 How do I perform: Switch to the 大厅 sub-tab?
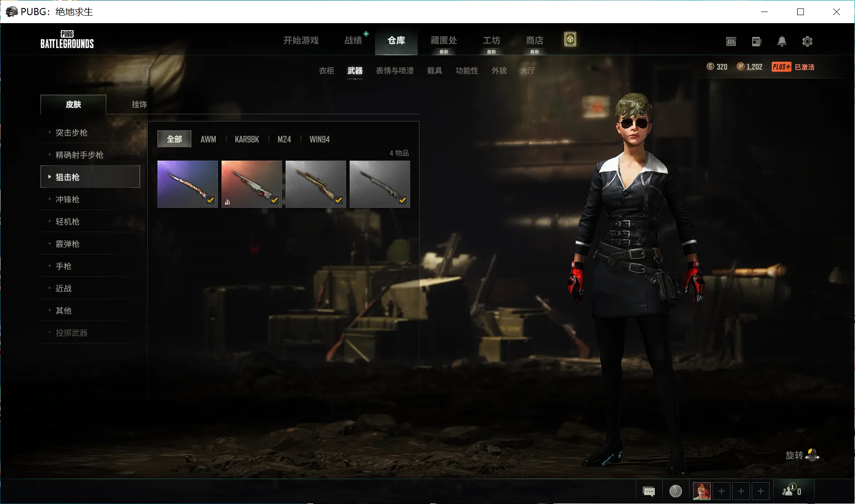pos(528,71)
